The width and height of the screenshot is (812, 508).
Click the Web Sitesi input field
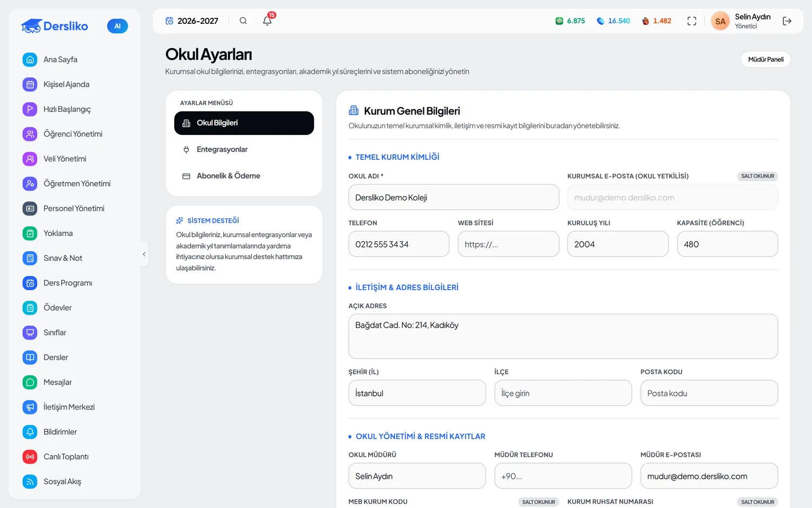point(508,244)
